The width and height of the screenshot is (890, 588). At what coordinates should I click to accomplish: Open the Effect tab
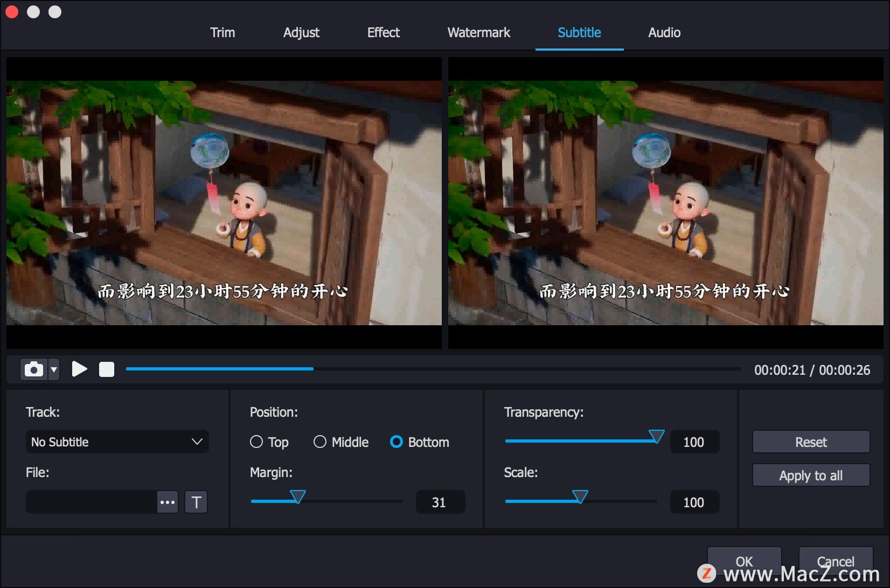384,33
